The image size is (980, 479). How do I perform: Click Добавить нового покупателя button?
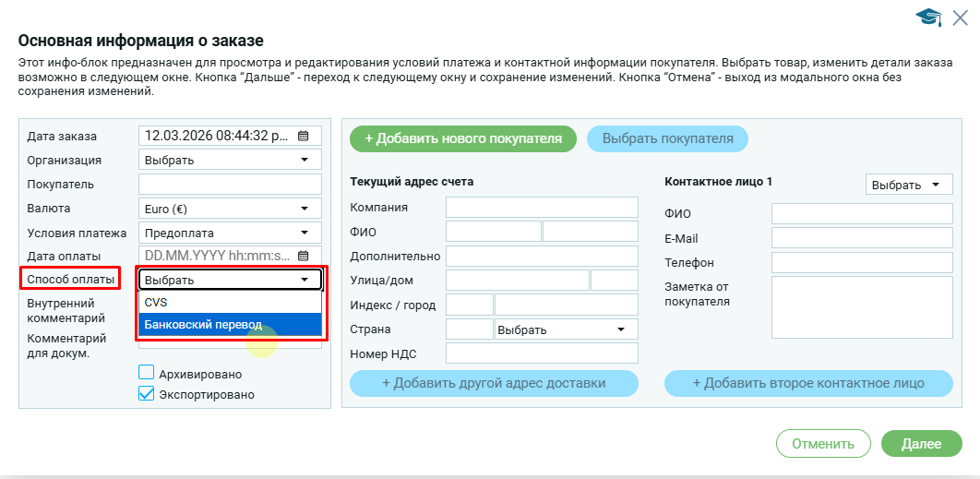pyautogui.click(x=462, y=138)
